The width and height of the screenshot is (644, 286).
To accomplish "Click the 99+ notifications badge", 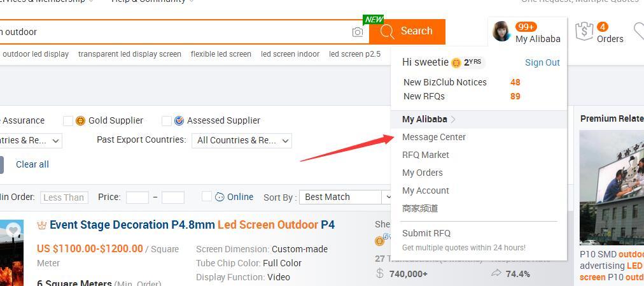I will (x=526, y=27).
